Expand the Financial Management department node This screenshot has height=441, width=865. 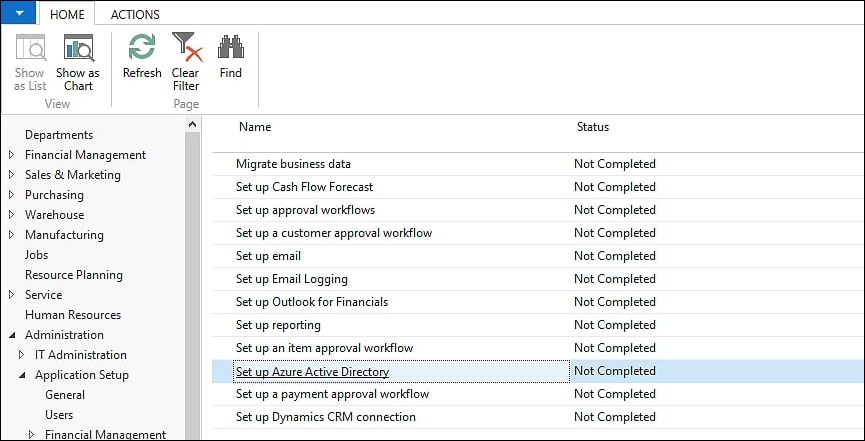[12, 155]
